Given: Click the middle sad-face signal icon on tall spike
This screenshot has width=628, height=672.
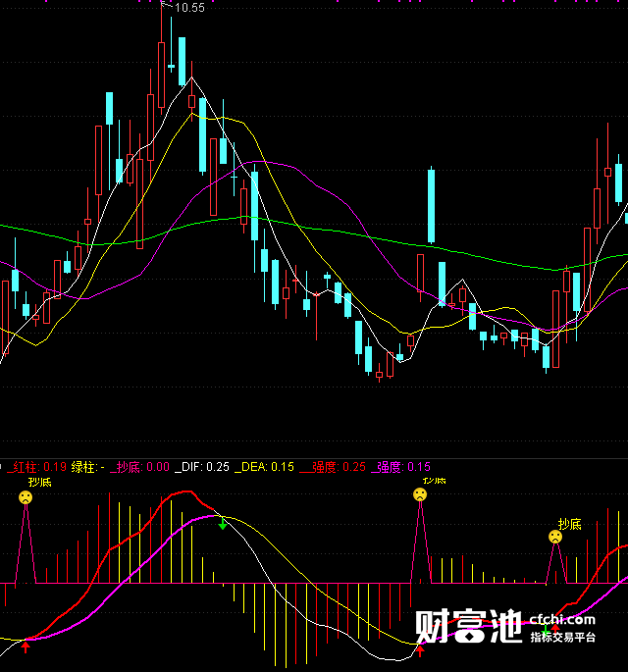Looking at the screenshot, I should coord(420,494).
